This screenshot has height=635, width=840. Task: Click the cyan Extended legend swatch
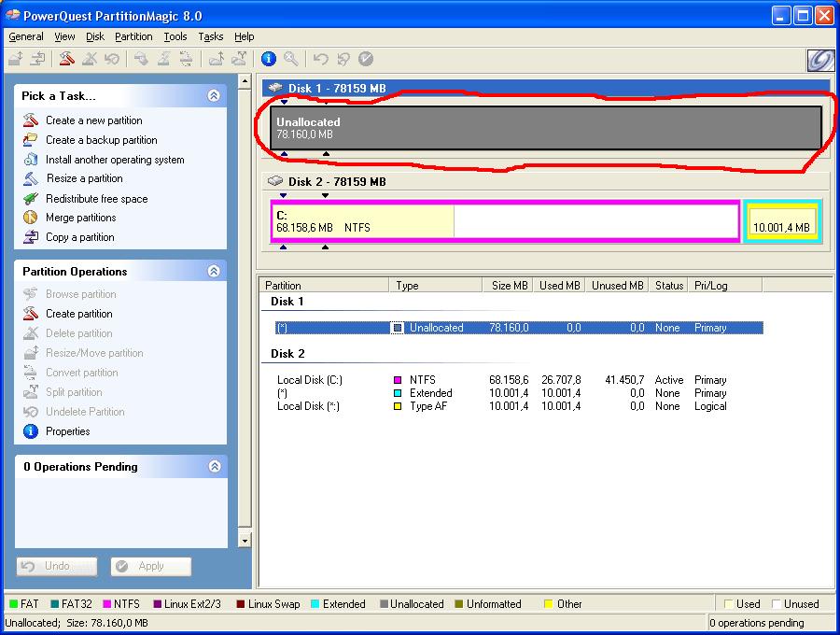click(x=315, y=604)
